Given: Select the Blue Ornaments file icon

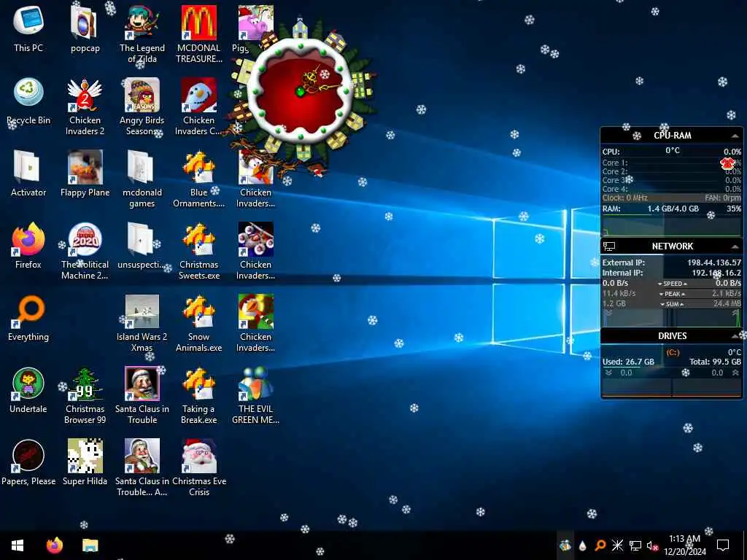Looking at the screenshot, I should point(198,179).
